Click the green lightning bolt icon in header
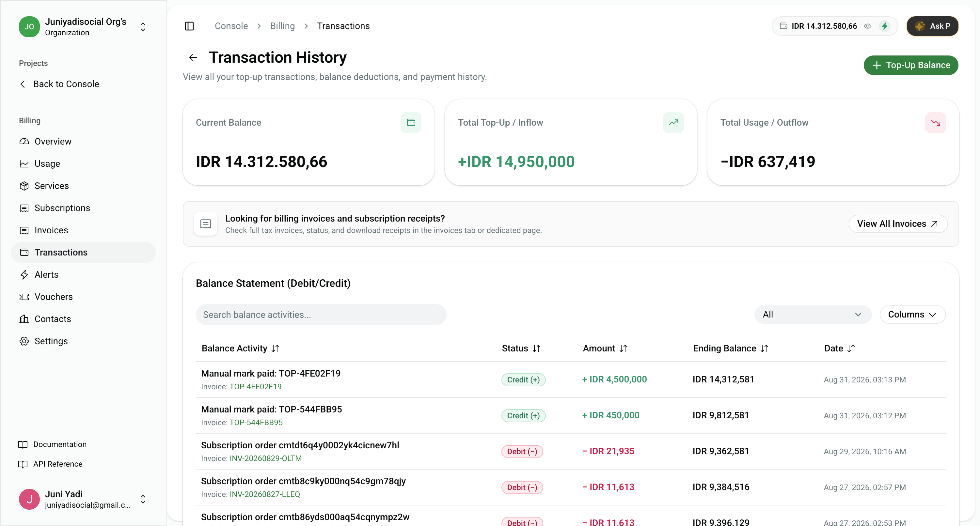Screen dimensions: 980x526 coord(884,26)
